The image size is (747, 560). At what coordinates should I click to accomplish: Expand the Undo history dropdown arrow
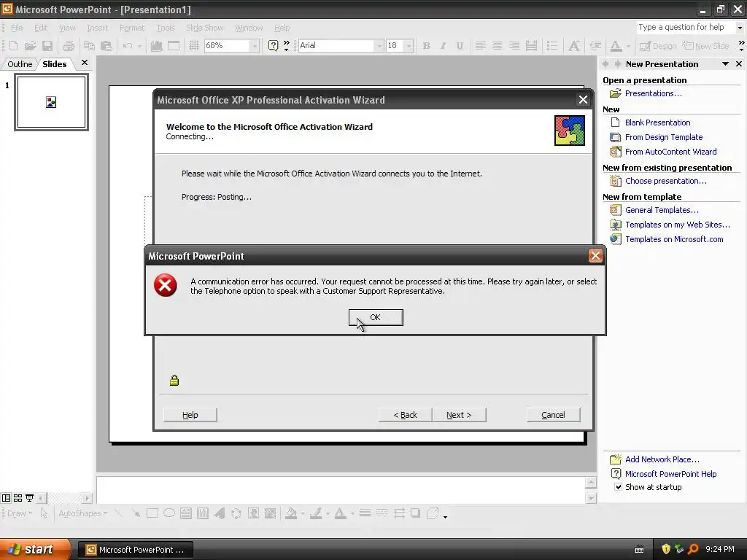[x=139, y=46]
